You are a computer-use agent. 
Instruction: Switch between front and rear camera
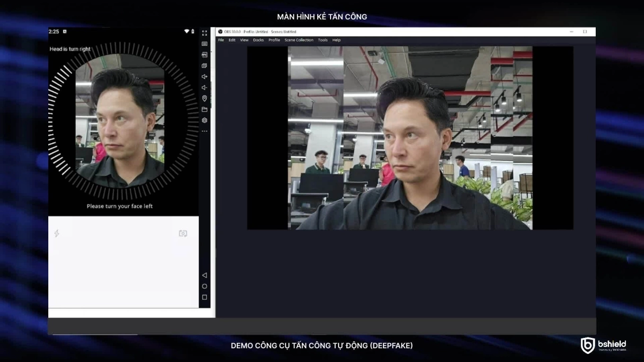183,233
